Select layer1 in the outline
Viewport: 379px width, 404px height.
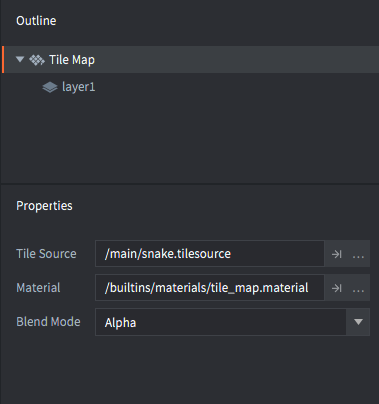pos(79,87)
